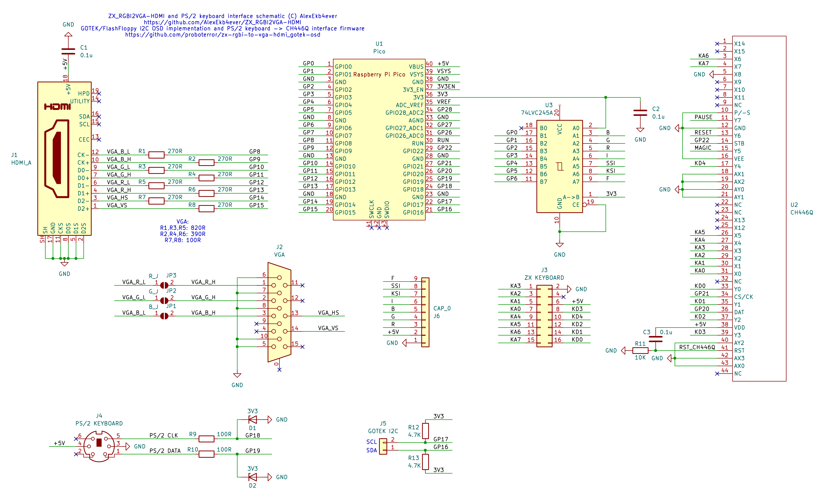Screen dimensions: 820x504
Task: Open the AlexEkb4ever GitHub URL
Action: (x=222, y=22)
